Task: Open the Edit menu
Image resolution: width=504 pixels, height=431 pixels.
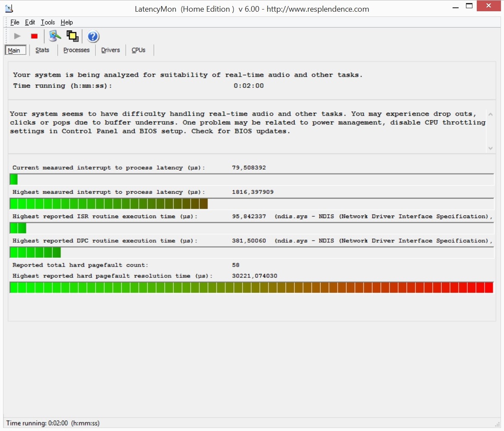Action: tap(30, 22)
